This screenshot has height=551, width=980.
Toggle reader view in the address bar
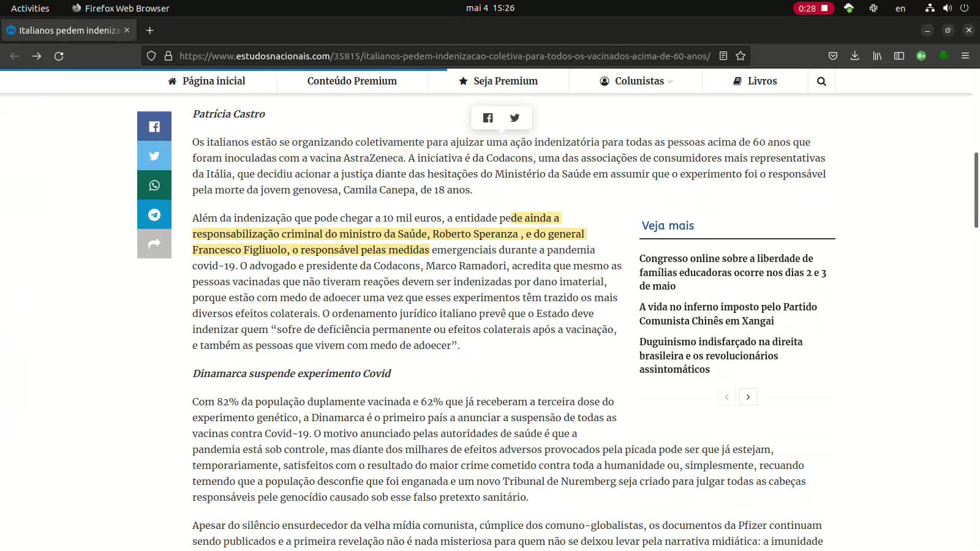[723, 56]
